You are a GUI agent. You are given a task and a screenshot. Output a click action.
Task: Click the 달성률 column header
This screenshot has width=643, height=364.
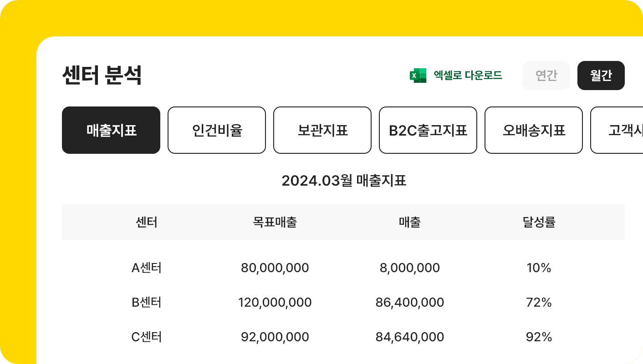click(x=539, y=222)
